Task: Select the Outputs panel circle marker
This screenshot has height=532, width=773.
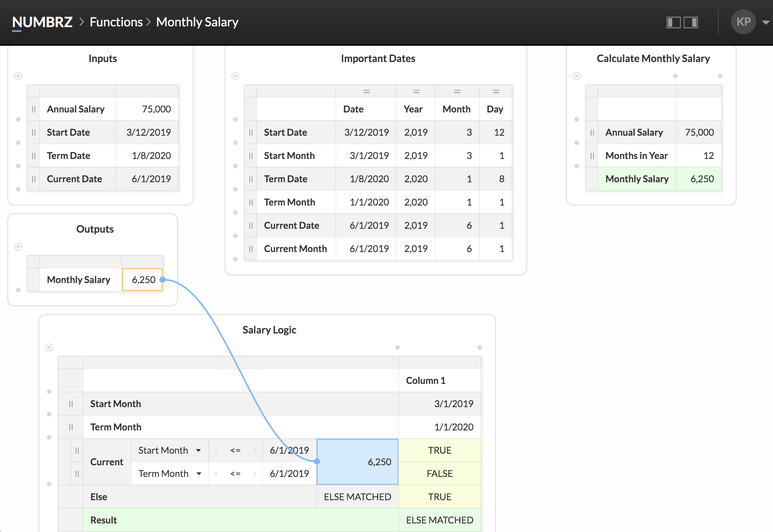Action: coord(18,247)
